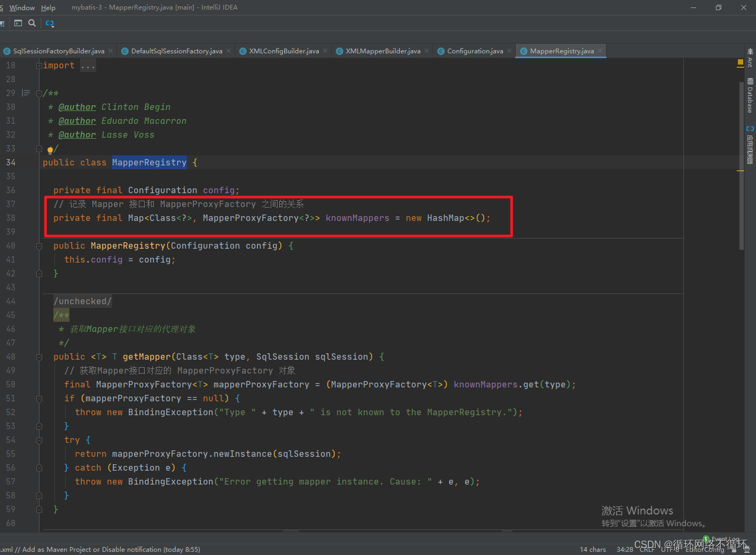Open the Help menu
This screenshot has height=555, width=756.
tap(48, 7)
